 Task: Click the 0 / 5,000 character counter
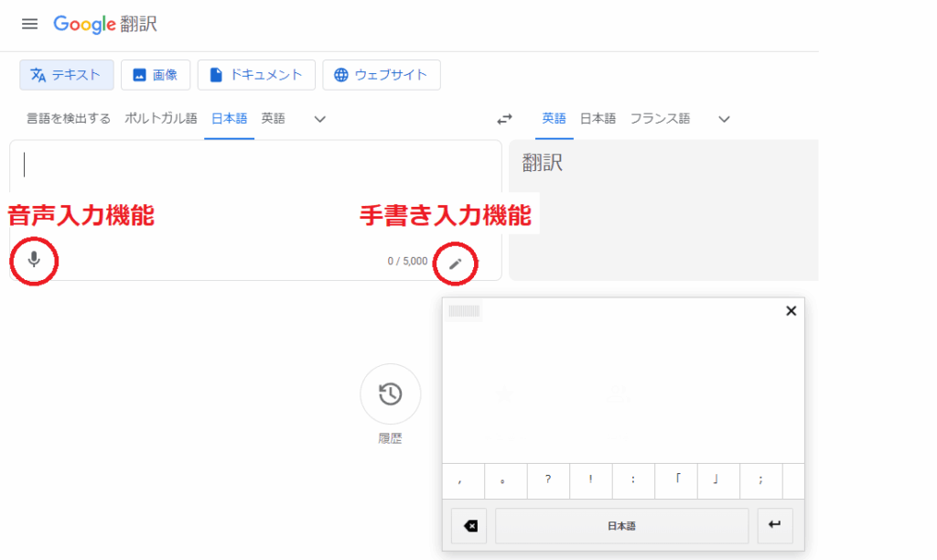coord(407,261)
